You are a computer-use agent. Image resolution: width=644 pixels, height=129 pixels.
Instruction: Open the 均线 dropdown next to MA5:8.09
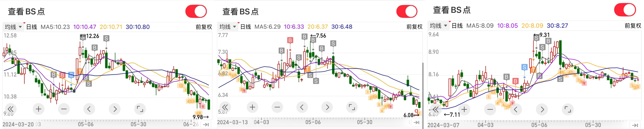tap(438, 26)
